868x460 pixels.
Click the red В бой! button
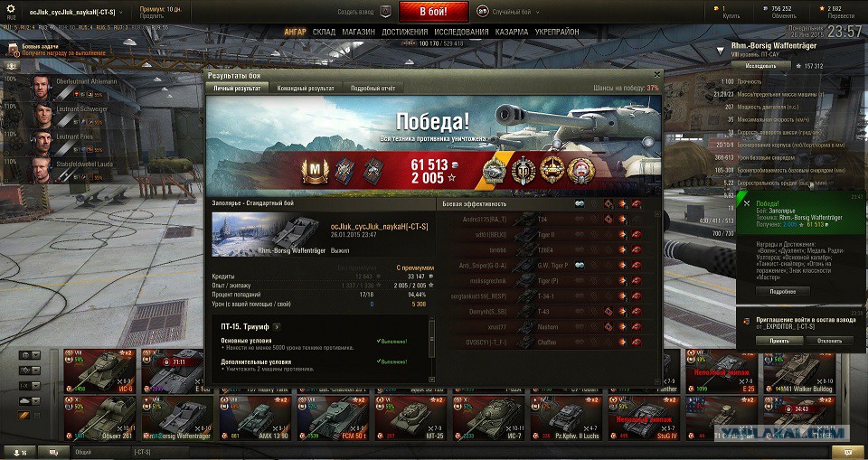click(433, 12)
